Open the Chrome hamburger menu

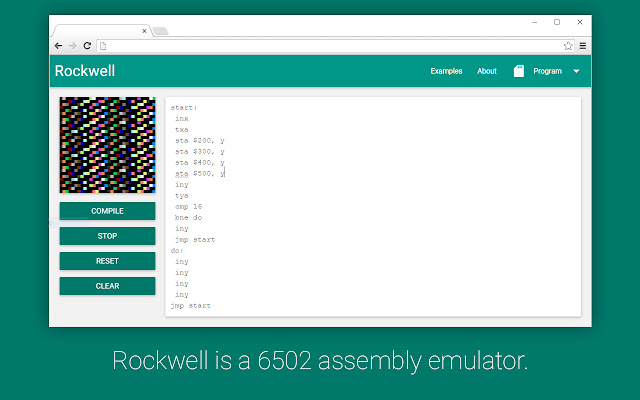coord(583,46)
